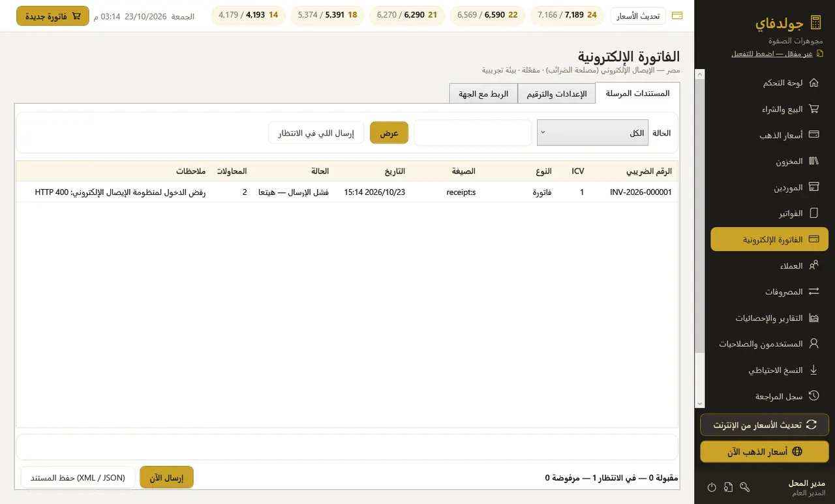Click the حفظ المستند (XML / JSON) button
The height and width of the screenshot is (504, 835).
78,477
